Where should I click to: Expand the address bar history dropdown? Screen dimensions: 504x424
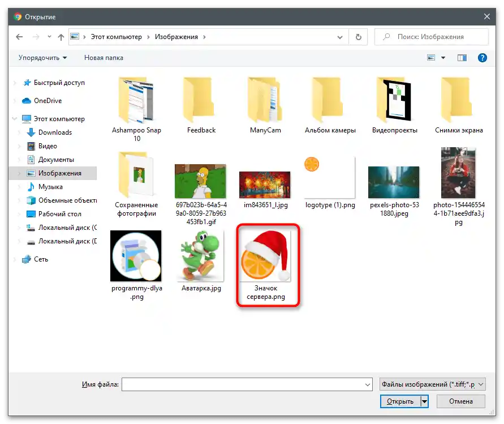click(340, 37)
